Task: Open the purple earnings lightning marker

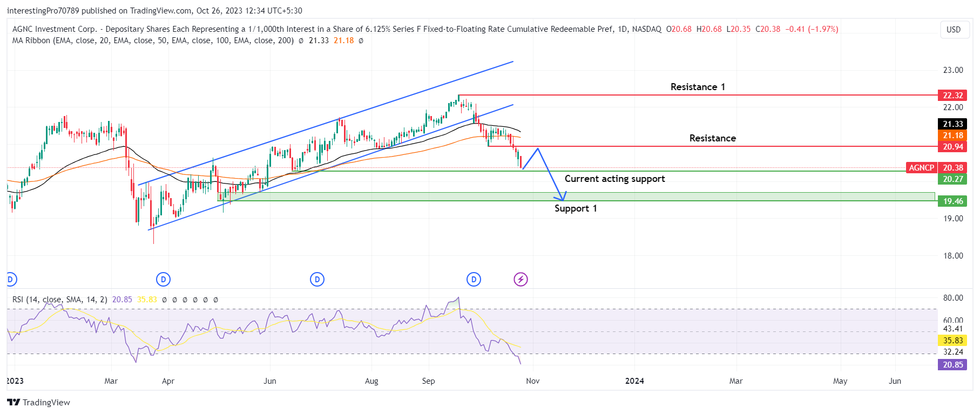Action: 521,280
